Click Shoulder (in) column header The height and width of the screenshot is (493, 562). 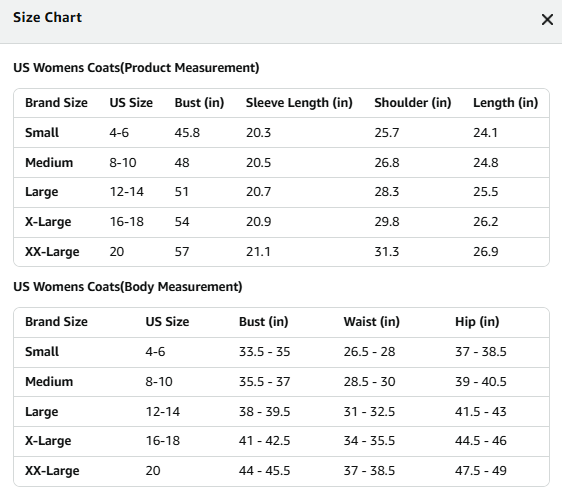413,103
